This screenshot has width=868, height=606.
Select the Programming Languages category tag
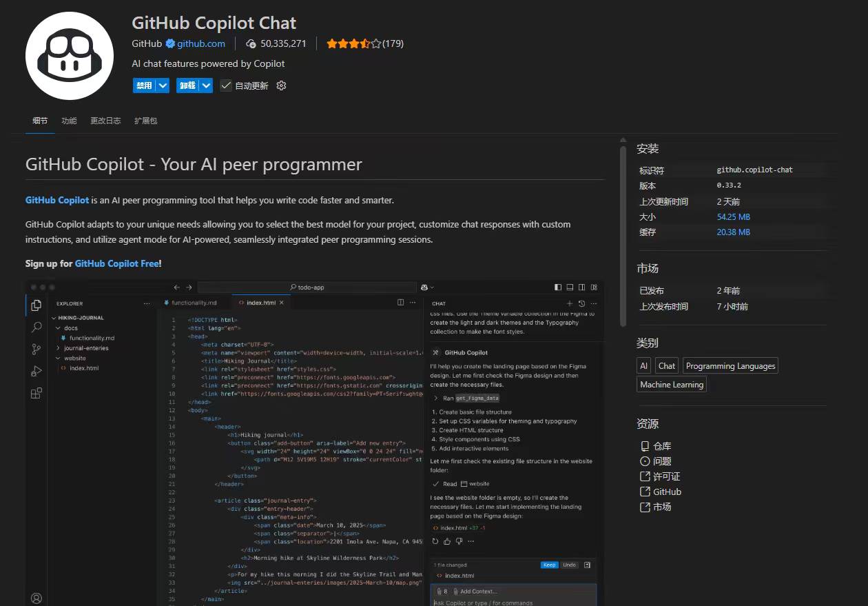point(731,366)
